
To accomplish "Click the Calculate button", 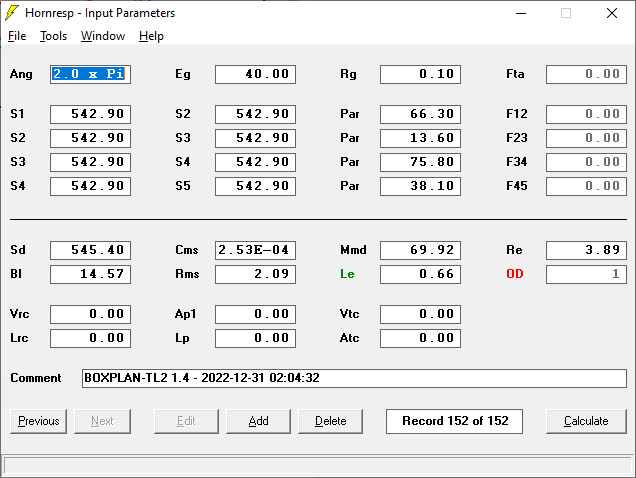I will (x=586, y=421).
